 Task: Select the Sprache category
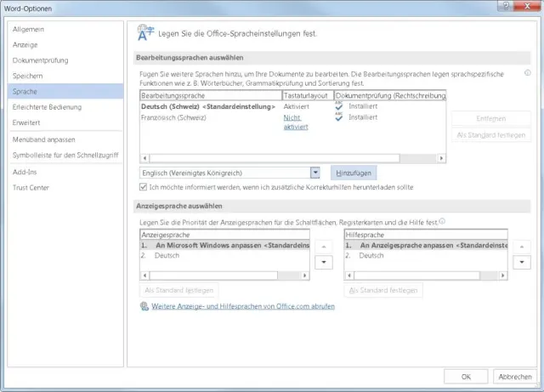65,91
